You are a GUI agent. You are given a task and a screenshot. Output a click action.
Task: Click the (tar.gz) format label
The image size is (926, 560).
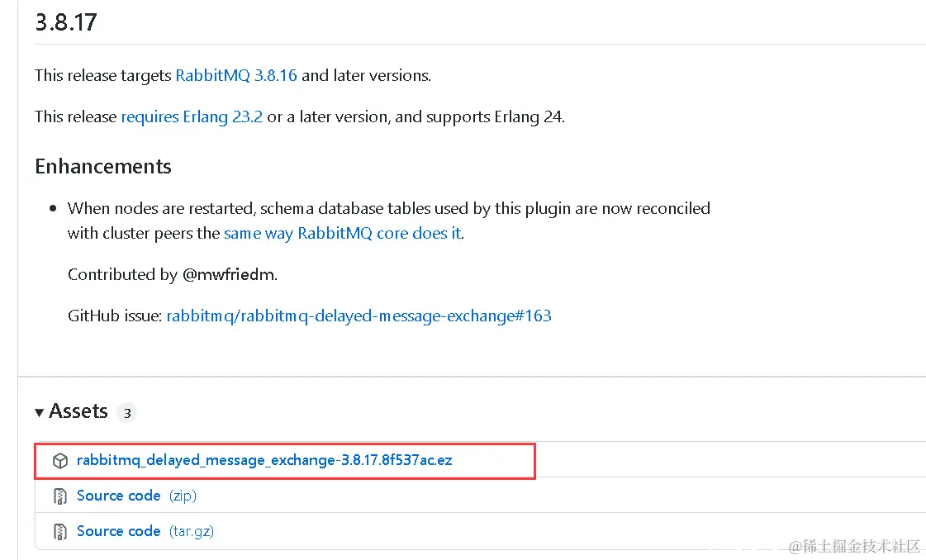(x=192, y=531)
